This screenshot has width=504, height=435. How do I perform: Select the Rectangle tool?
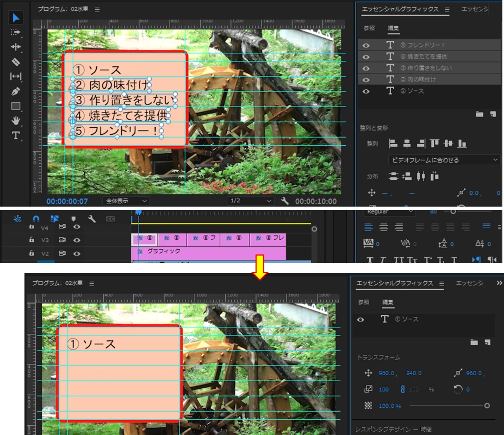[x=16, y=106]
